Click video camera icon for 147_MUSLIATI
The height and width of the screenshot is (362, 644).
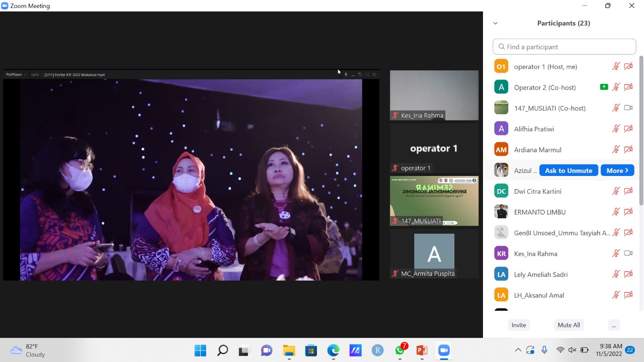coord(628,108)
